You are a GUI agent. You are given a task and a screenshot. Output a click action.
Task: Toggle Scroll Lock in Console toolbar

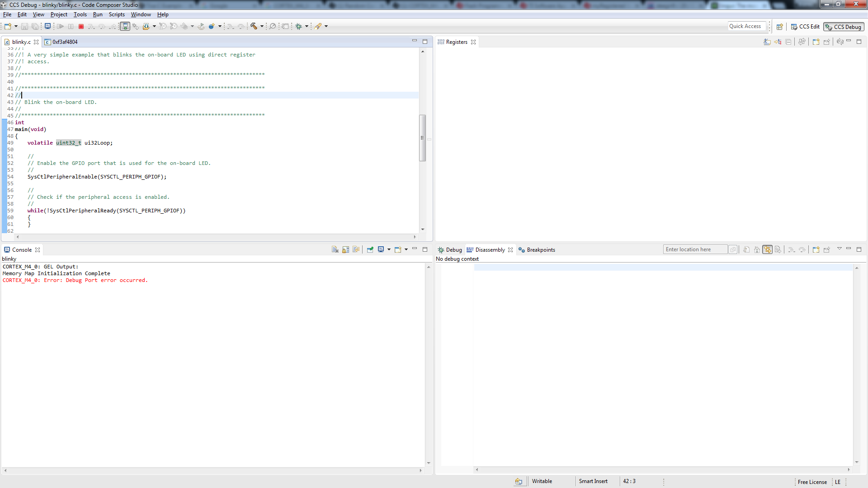pos(346,250)
